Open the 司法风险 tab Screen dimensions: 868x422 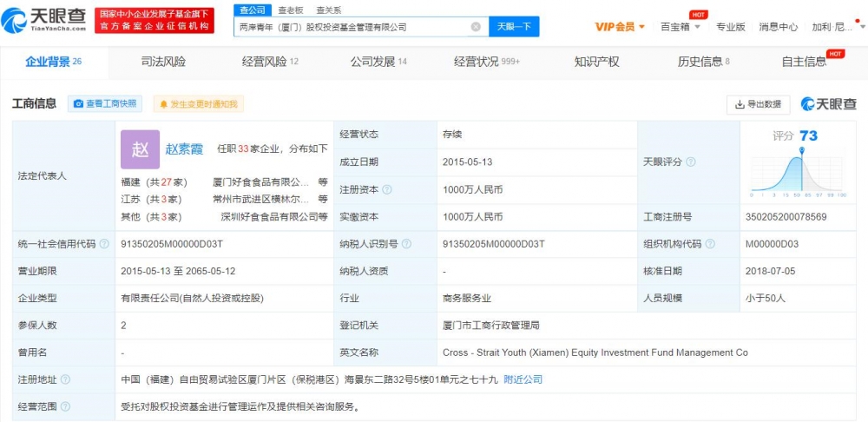point(163,62)
